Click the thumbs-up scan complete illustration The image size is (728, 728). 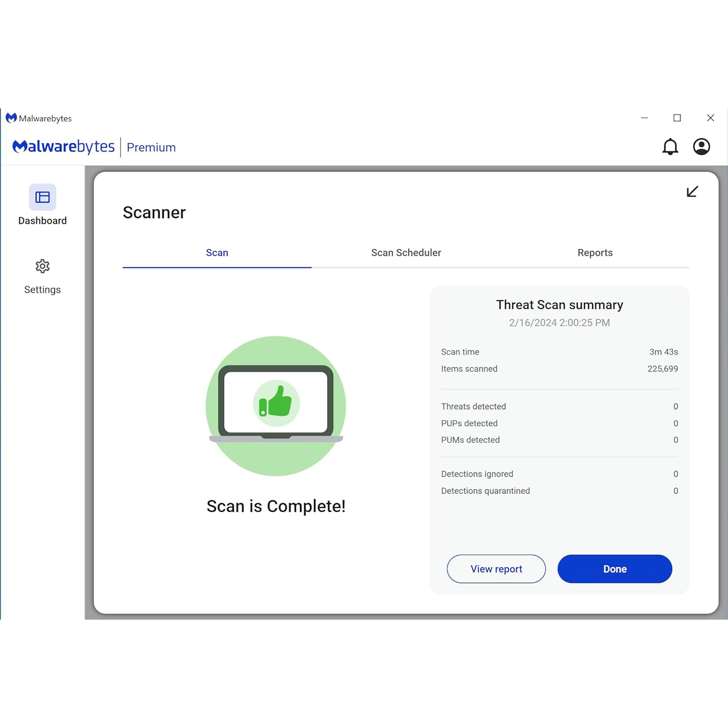tap(276, 402)
